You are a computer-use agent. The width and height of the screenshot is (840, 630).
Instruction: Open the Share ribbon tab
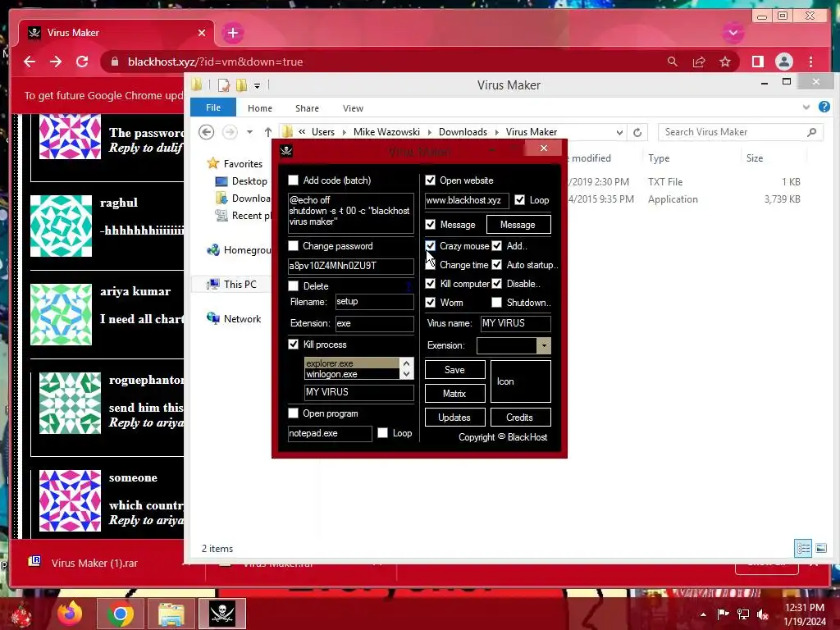pyautogui.click(x=307, y=108)
